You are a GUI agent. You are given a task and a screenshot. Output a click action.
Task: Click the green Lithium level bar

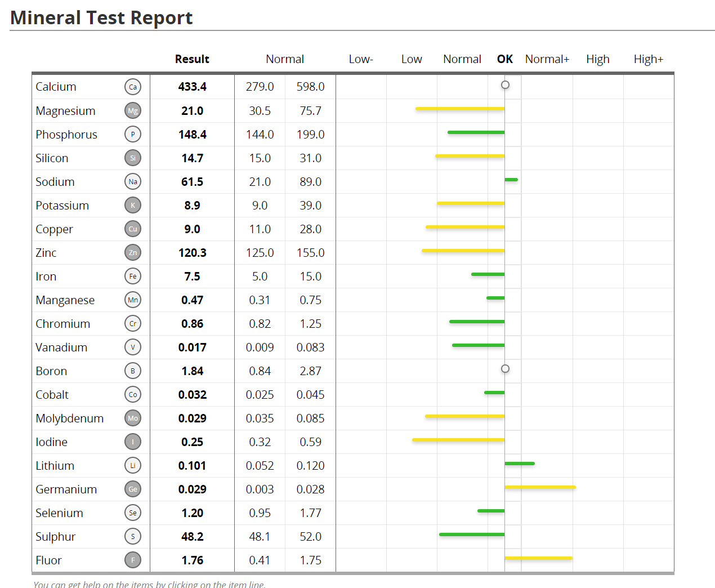519,464
